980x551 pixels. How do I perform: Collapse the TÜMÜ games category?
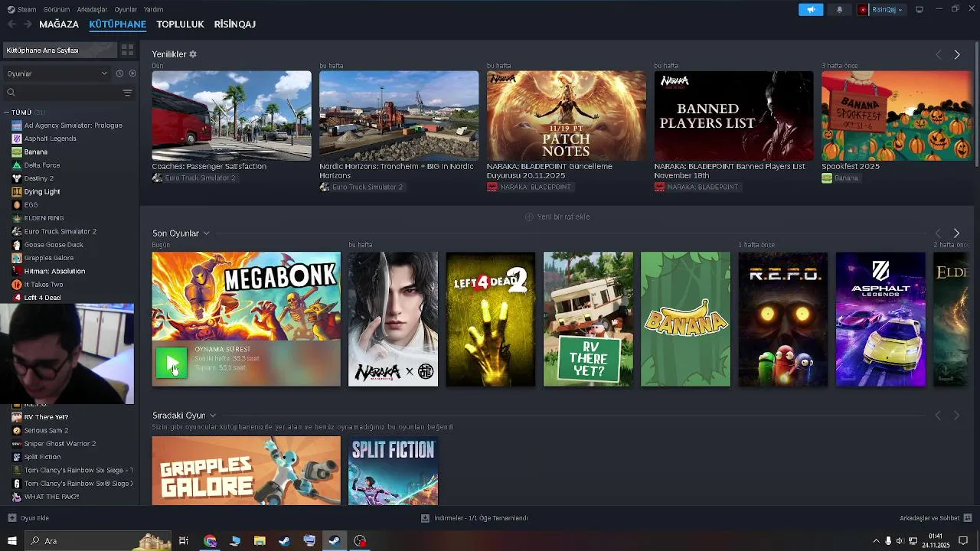tap(22, 112)
